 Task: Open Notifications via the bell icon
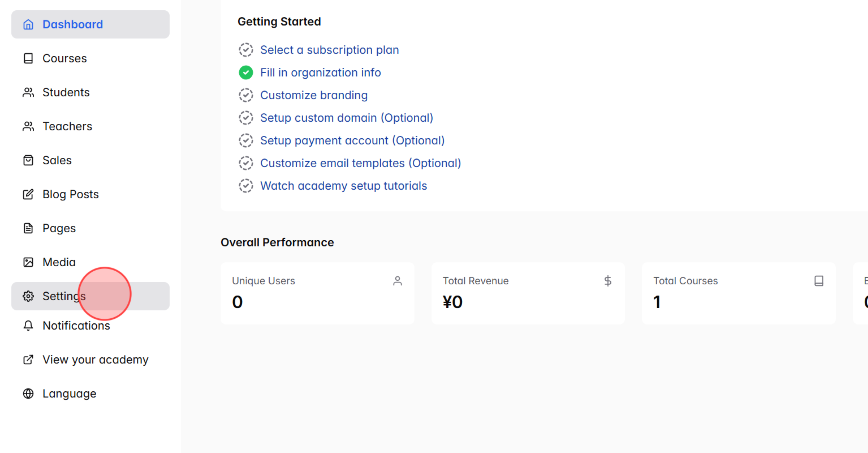tap(28, 325)
